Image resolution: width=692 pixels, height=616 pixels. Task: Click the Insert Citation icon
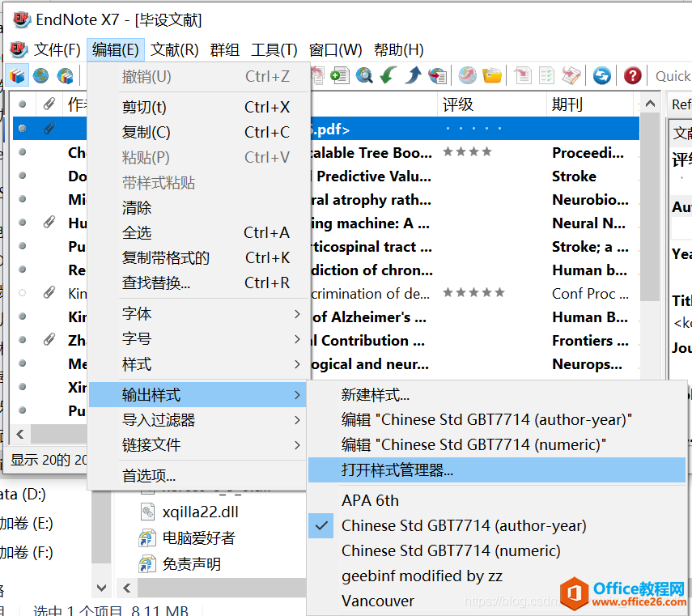click(524, 75)
